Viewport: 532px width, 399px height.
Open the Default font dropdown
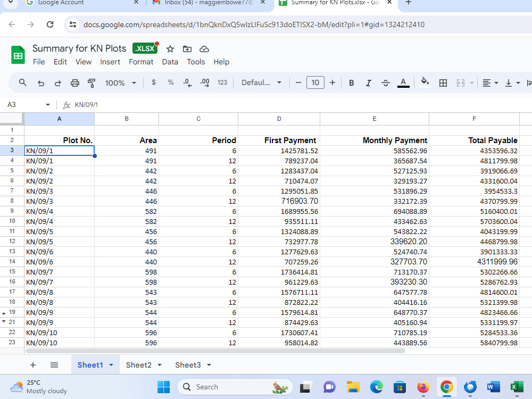coord(261,82)
